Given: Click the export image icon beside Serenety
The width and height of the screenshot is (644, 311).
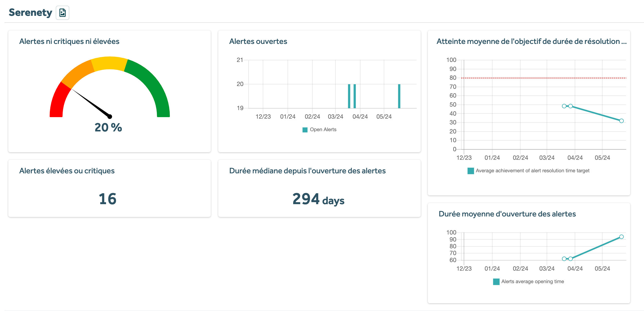Looking at the screenshot, I should coord(62,13).
